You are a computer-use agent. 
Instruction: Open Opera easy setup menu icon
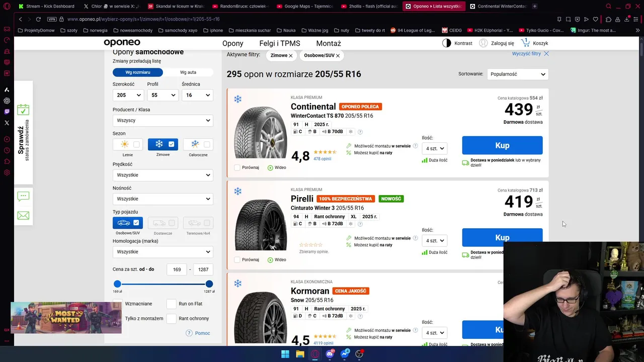pyautogui.click(x=637, y=19)
